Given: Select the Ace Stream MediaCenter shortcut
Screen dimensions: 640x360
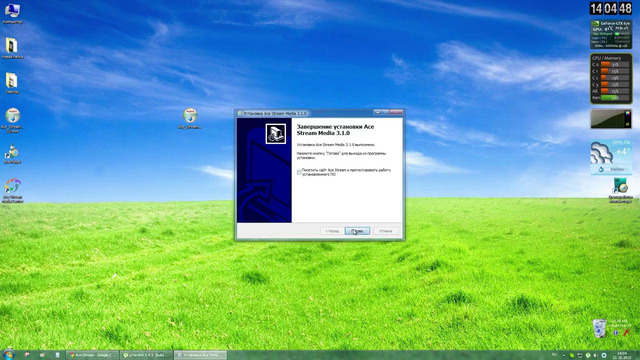Looking at the screenshot, I should 13,190.
